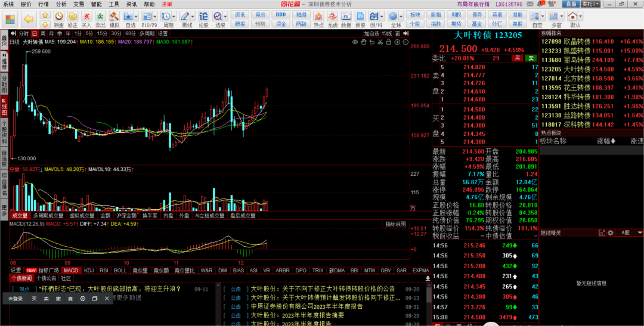Image resolution: width=644 pixels, height=326 pixels.
Task: Select the BOLL indicator tab
Action: [x=120, y=271]
